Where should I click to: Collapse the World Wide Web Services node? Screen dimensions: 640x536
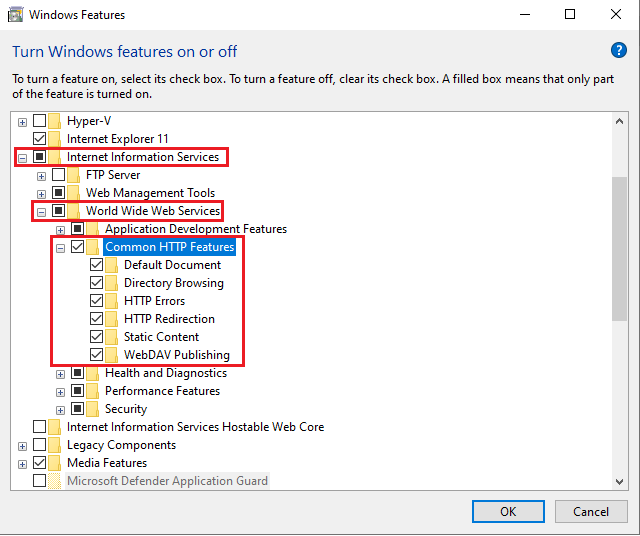tap(41, 212)
